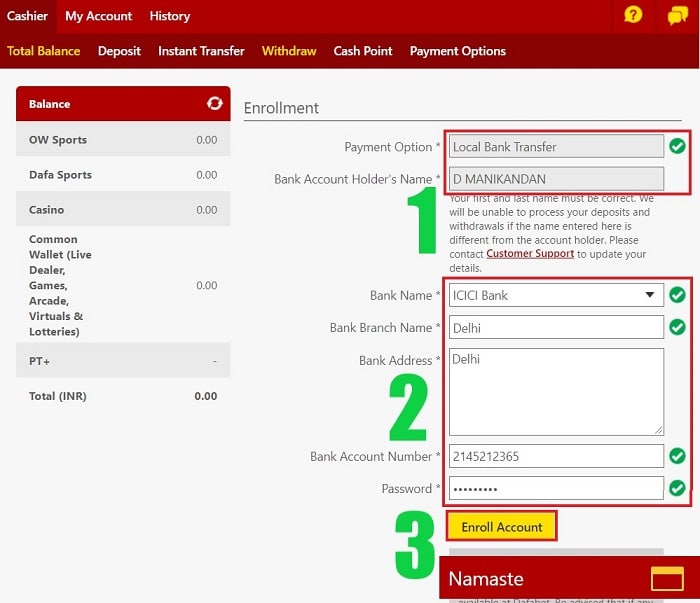Click the Total (INR) row

pos(123,395)
